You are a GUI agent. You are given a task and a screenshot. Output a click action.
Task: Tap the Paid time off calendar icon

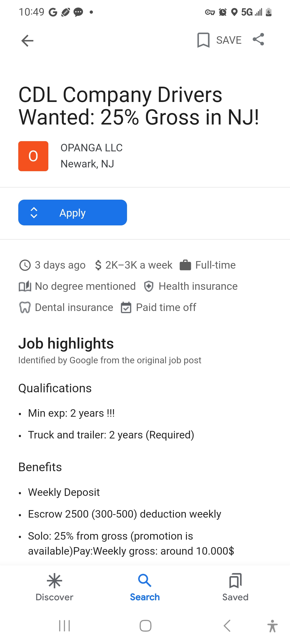(126, 308)
